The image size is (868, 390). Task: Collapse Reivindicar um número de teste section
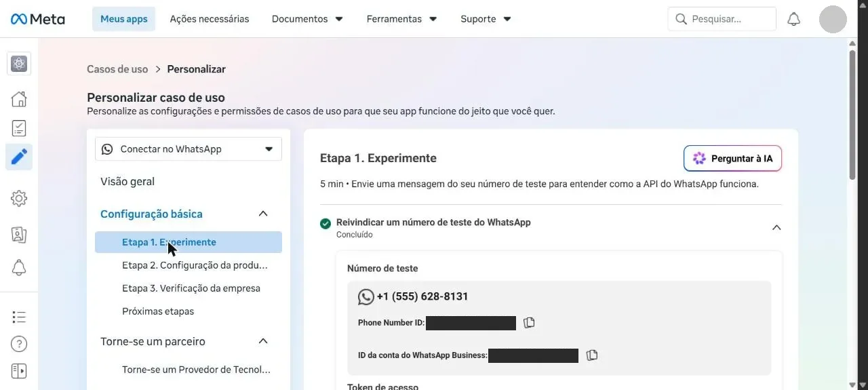776,228
